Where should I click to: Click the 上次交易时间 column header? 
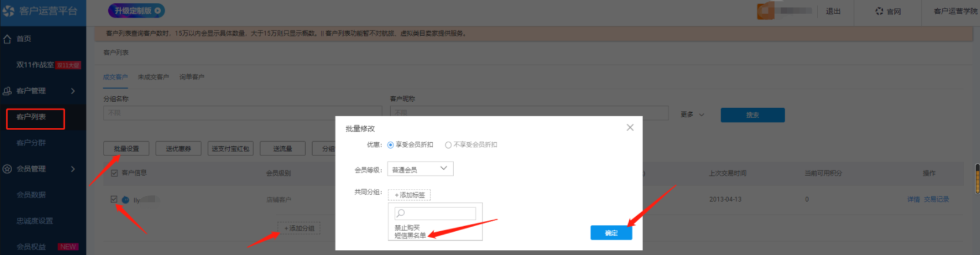pyautogui.click(x=728, y=173)
